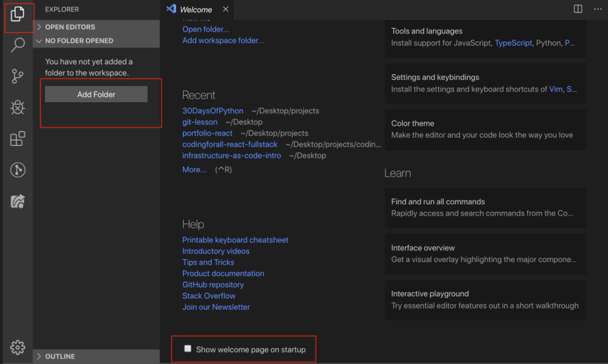Open the Interactive playground card
Viewport: 608px width, 364px height.
[485, 300]
